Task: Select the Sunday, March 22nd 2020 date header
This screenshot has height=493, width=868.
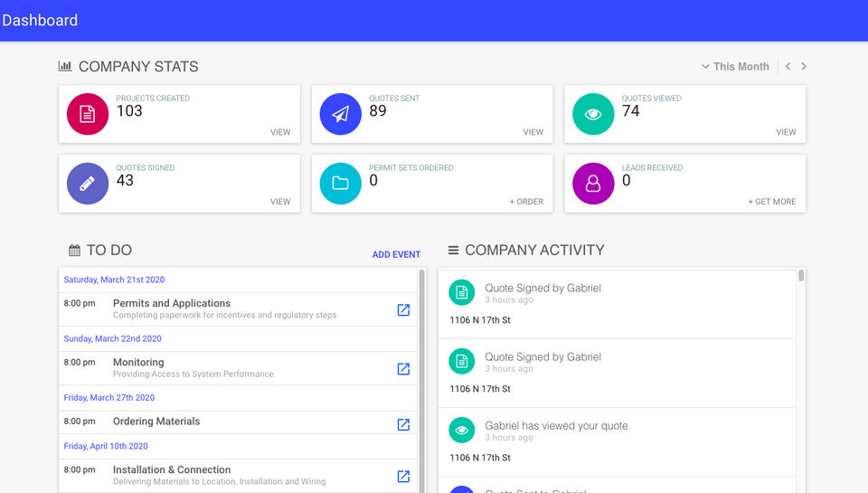Action: (x=112, y=338)
